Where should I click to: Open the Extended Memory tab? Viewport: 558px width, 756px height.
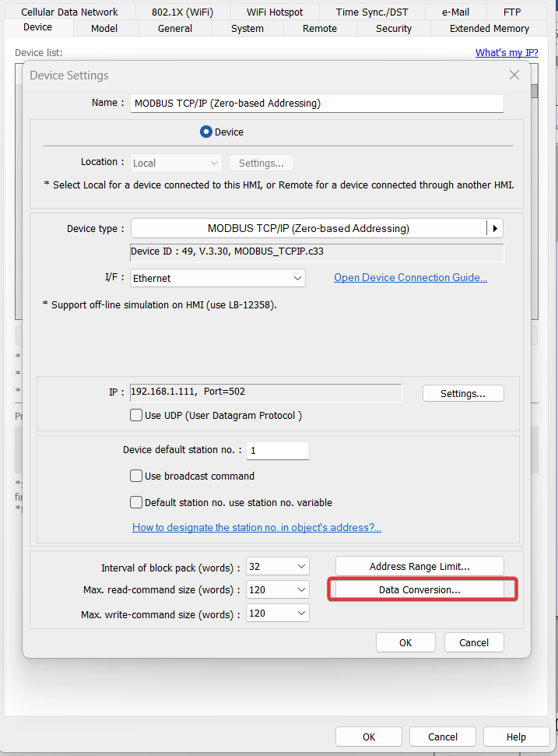coord(489,29)
